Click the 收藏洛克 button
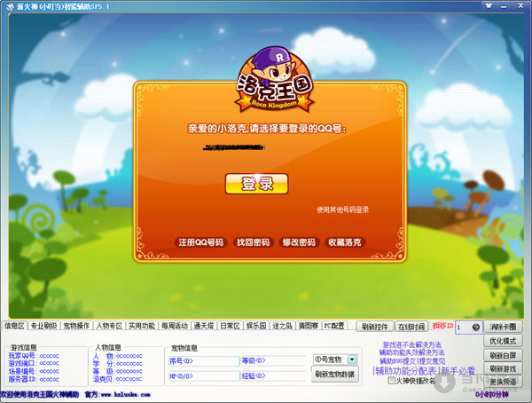 click(345, 242)
